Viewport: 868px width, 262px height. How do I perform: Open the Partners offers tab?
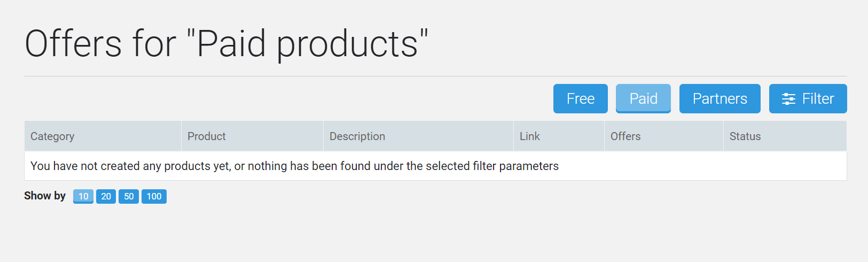coord(720,98)
